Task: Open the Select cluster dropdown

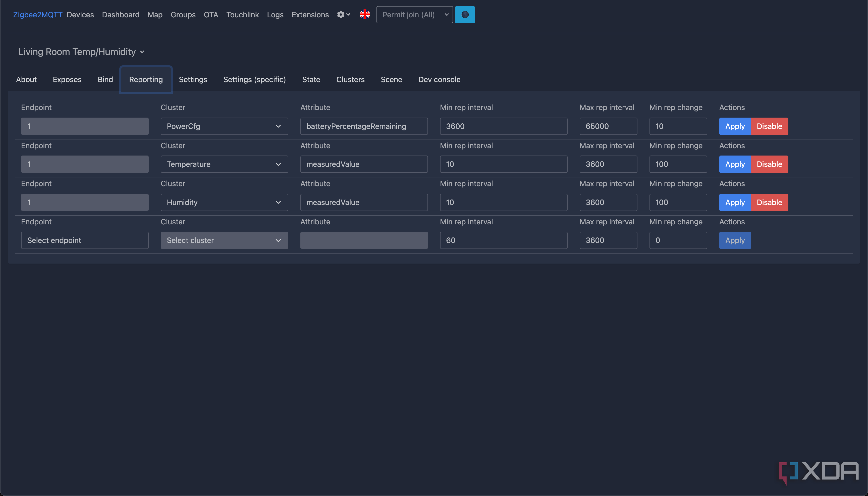Action: click(x=224, y=240)
